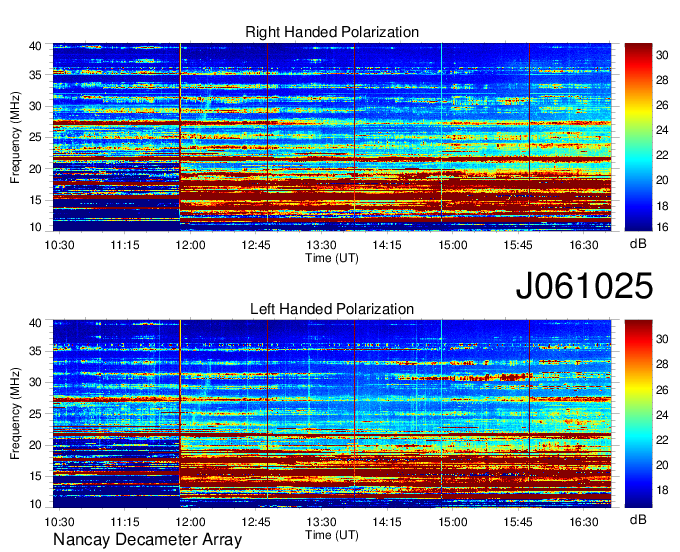This screenshot has width=680, height=552.
Task: Click the 'J061025' observation label
Action: 584,286
